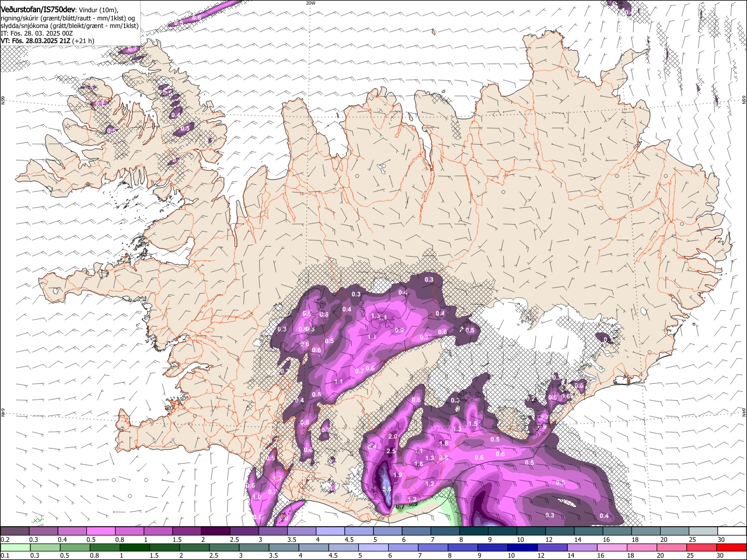Screen dimensions: 747x560
Task: Click the white snow scale swatch after 30
Action: click(732, 531)
